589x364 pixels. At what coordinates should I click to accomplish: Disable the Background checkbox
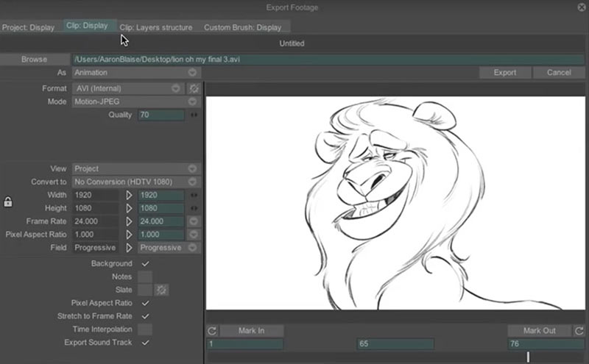pyautogui.click(x=145, y=263)
